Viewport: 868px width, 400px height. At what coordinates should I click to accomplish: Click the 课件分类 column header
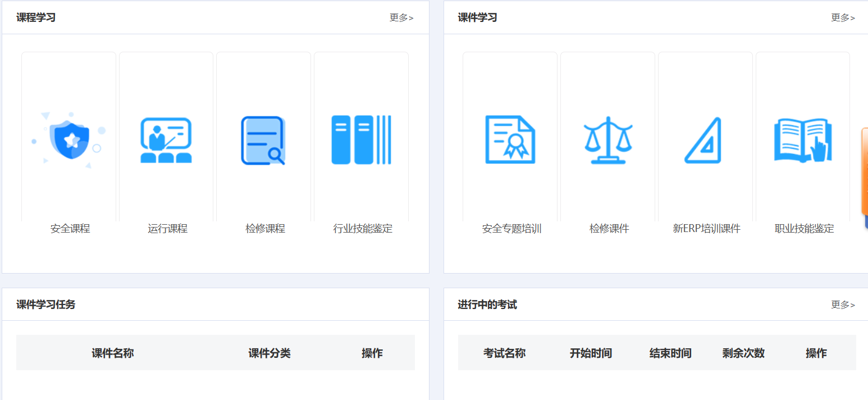[x=269, y=353]
